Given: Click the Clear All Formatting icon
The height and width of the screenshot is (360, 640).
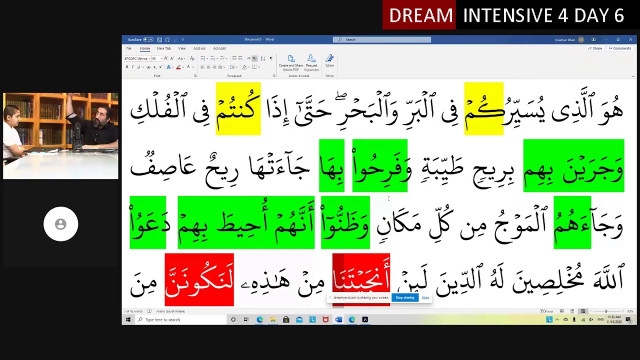Looking at the screenshot, I should point(192,58).
